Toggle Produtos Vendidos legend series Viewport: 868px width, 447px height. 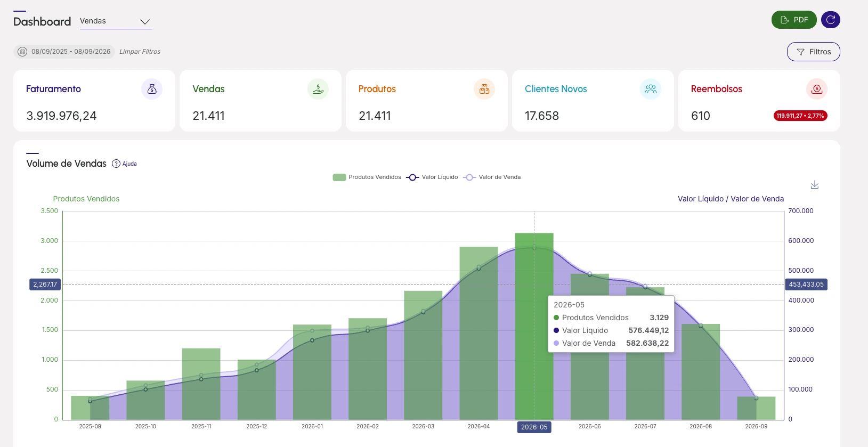(367, 177)
